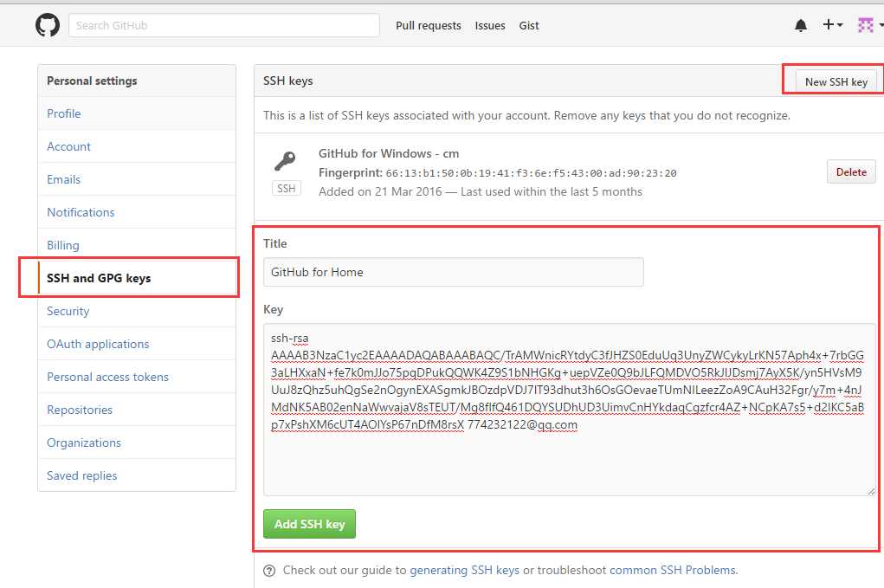Open OAuth applications
This screenshot has height=588, width=884.
[137, 343]
